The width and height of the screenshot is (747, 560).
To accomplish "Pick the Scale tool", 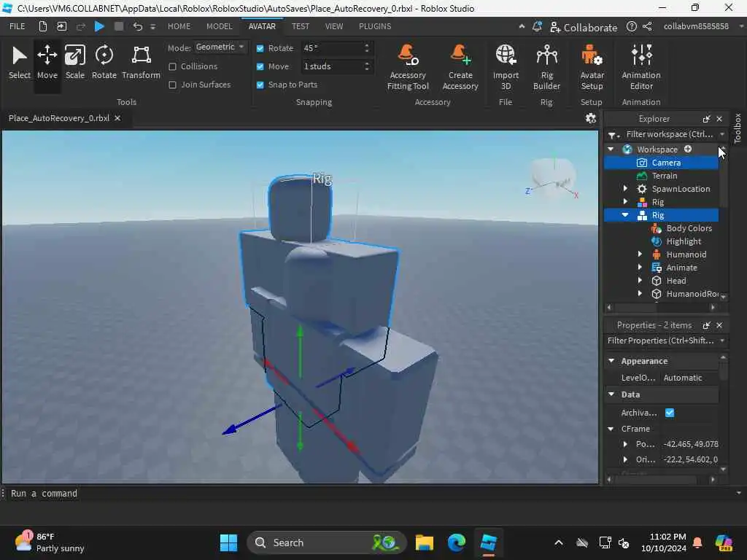I will [x=75, y=63].
